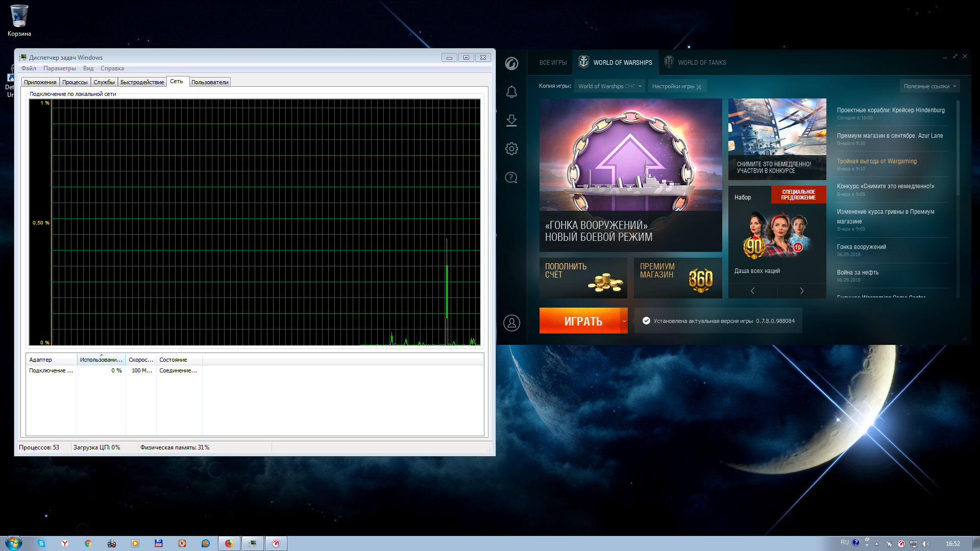Image resolution: width=980 pixels, height=551 pixels.
Task: Expand Полезные ссылки dropdown
Action: [x=930, y=86]
